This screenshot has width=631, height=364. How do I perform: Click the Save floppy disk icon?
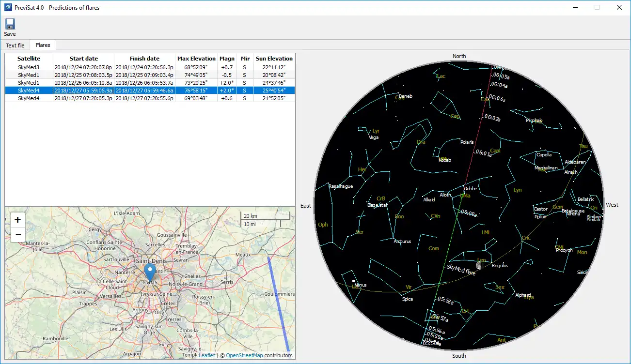(x=10, y=24)
